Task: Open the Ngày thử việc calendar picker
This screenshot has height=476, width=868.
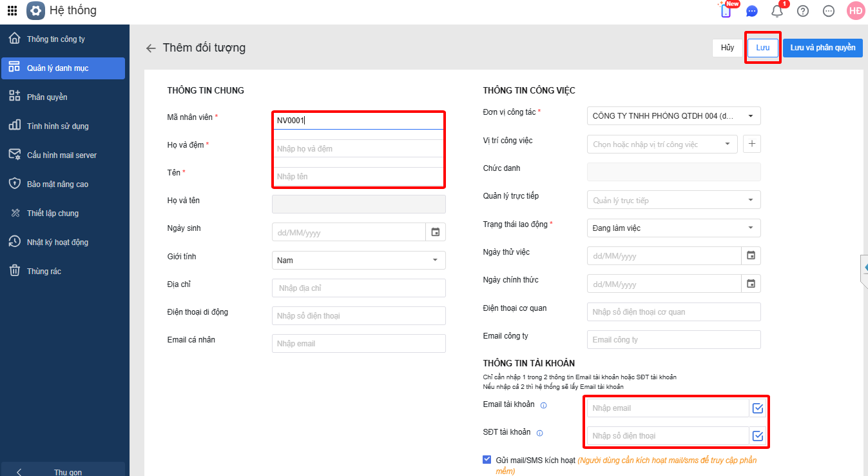Action: tap(751, 256)
